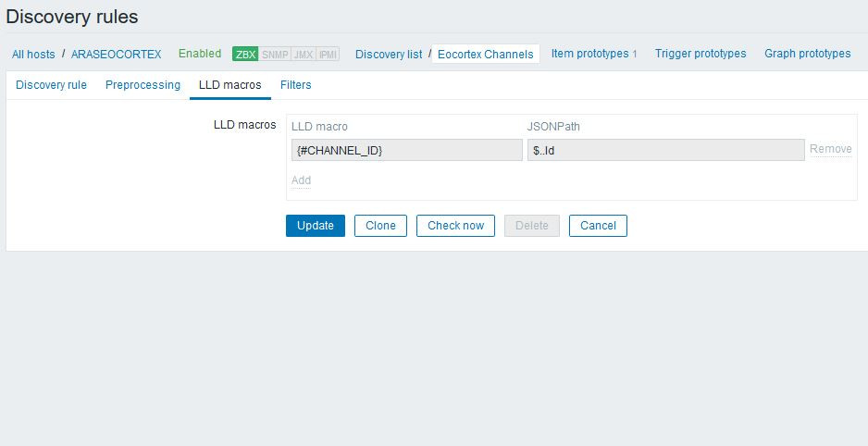Select the LLD macros tab
Image resolution: width=868 pixels, height=446 pixels.
tap(230, 85)
